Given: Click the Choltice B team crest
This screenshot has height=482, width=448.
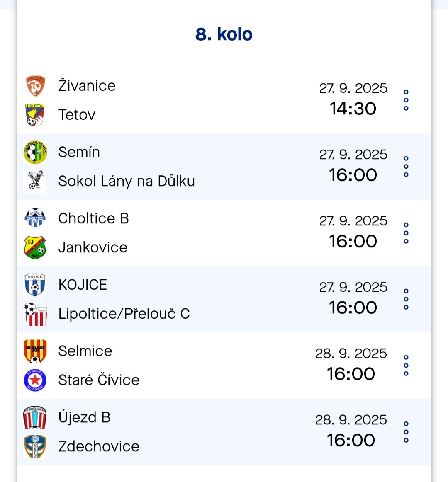Looking at the screenshot, I should (x=35, y=218).
